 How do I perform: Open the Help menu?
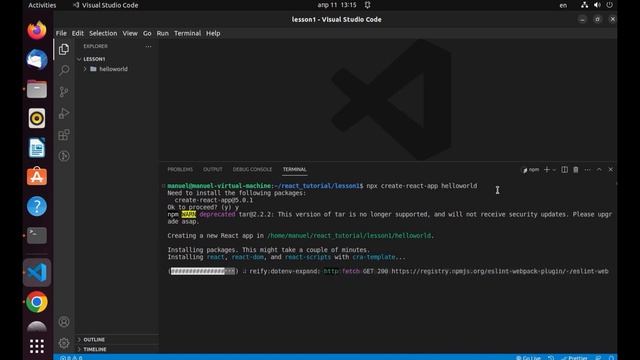[x=213, y=33]
